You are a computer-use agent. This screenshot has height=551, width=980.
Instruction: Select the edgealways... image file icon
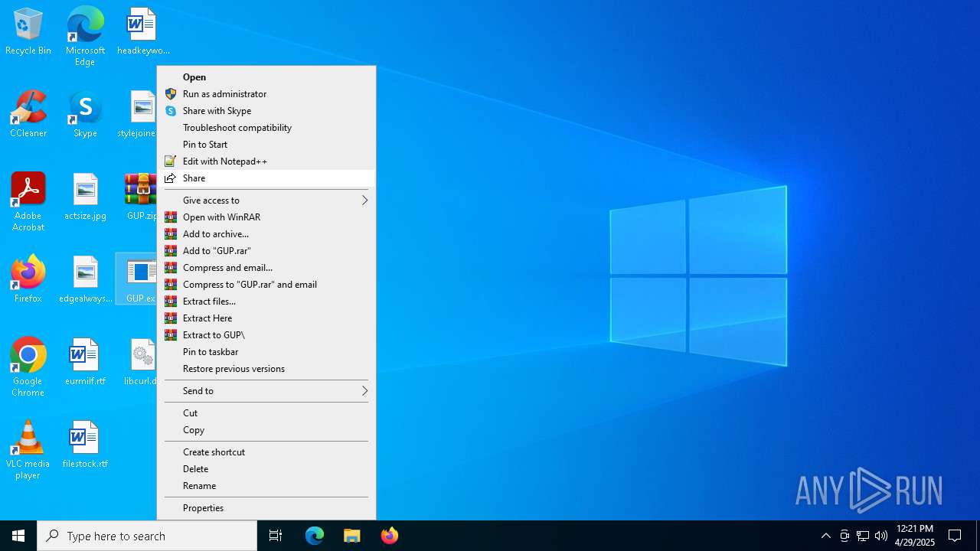[x=85, y=279]
